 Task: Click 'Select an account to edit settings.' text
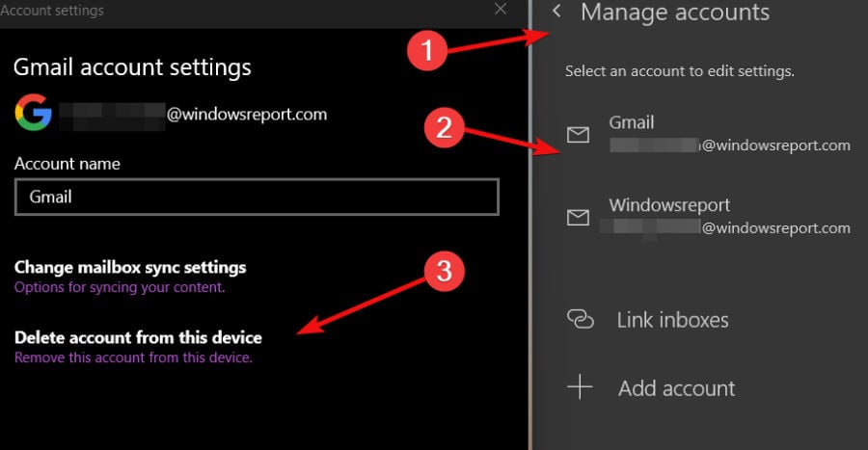click(680, 71)
